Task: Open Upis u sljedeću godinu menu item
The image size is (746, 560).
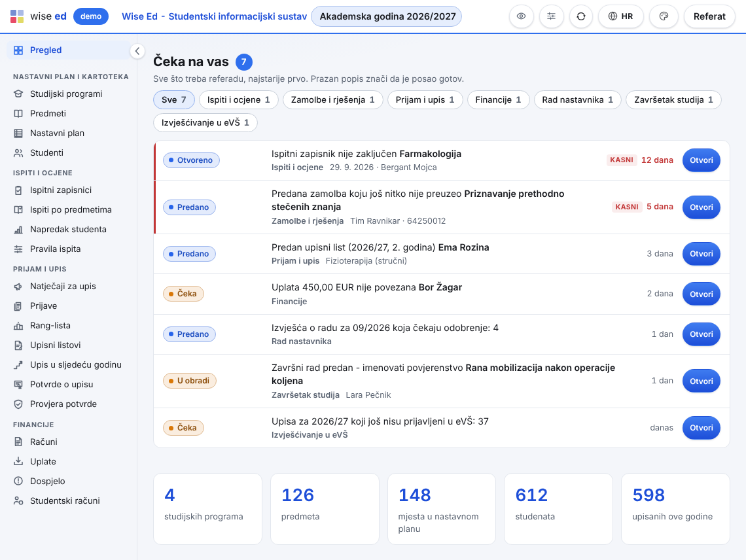Action: (69, 365)
